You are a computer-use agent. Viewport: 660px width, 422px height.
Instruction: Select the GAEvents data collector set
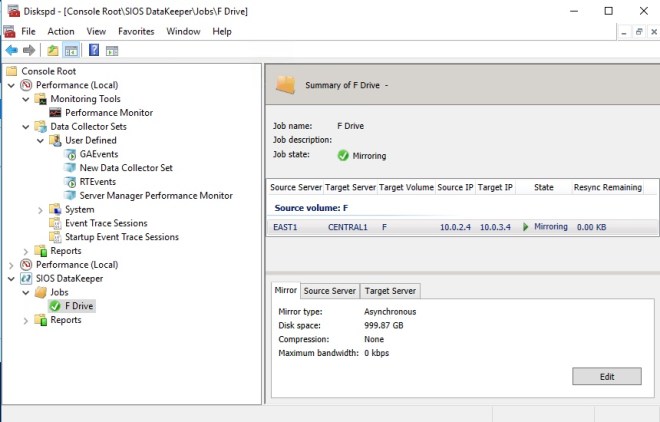point(98,155)
